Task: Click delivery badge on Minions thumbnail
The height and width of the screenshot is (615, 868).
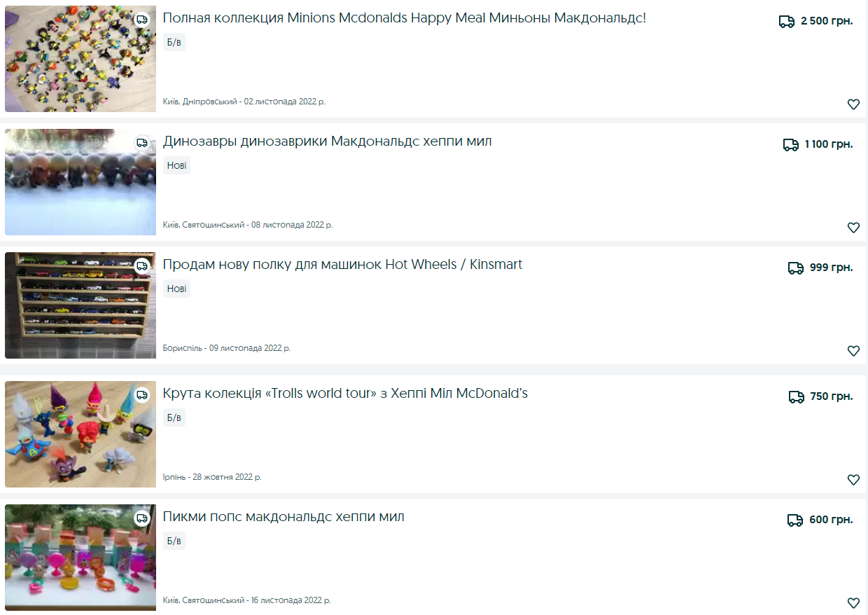Action: click(x=142, y=20)
